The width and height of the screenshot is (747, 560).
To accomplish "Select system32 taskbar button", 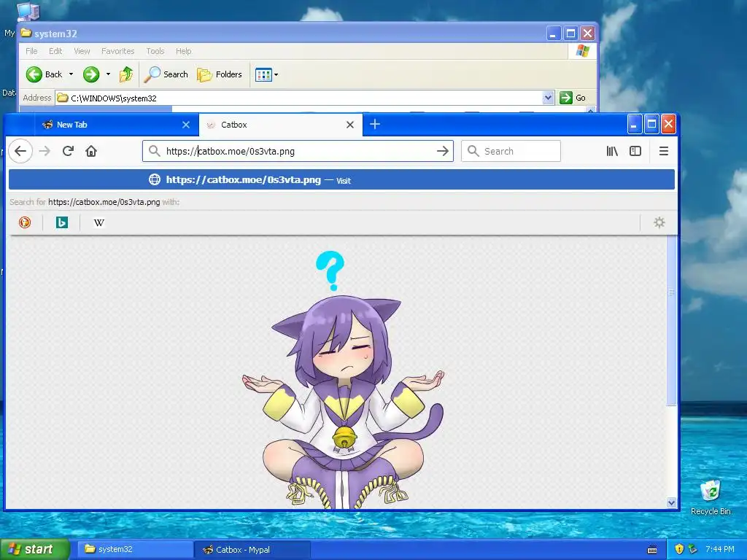I will pos(135,550).
